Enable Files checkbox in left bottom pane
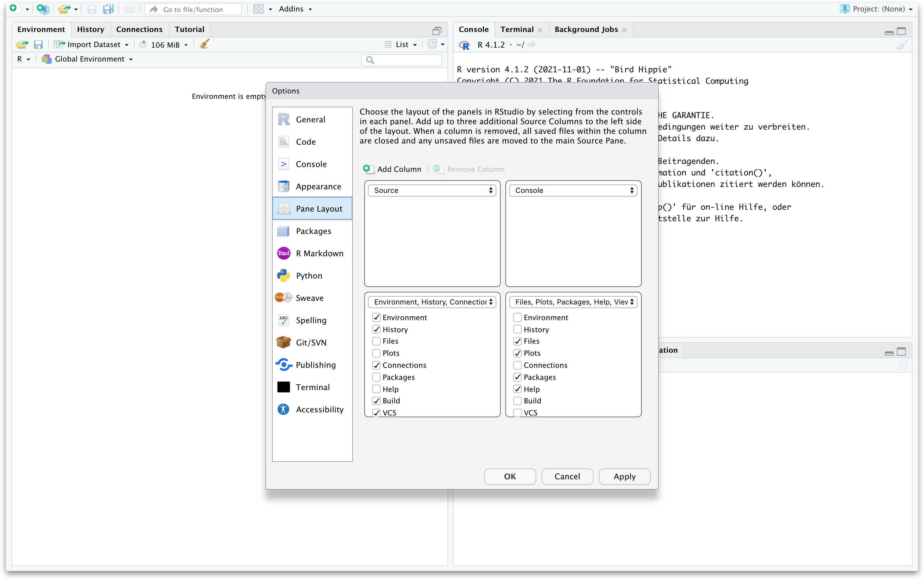The height and width of the screenshot is (580, 924). coord(376,341)
